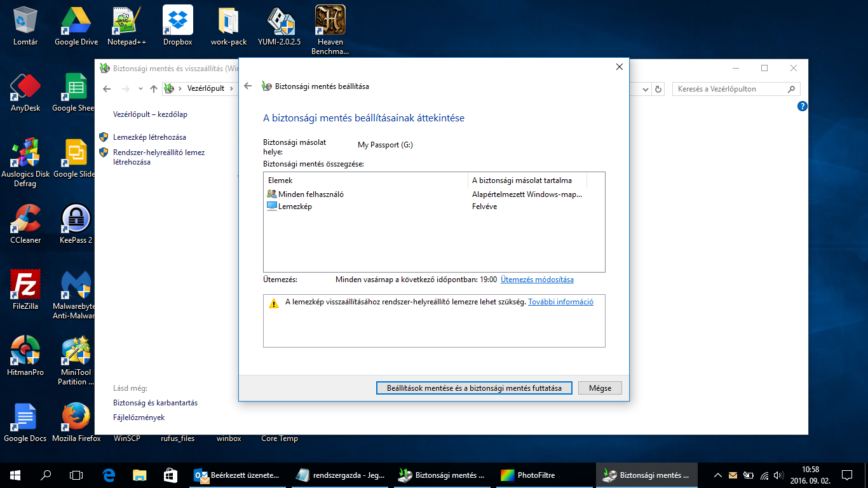Open the blue help question mark icon

[x=802, y=106]
